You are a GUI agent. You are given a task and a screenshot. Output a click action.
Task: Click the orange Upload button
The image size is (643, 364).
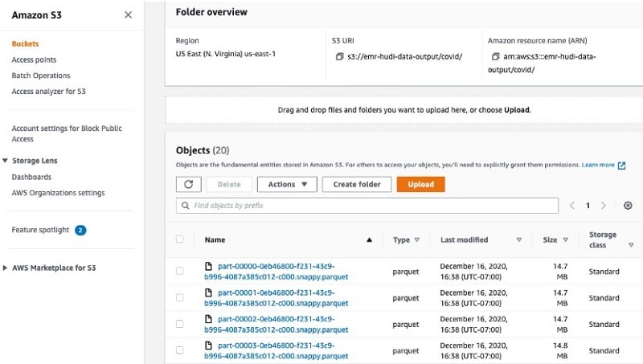pos(420,185)
